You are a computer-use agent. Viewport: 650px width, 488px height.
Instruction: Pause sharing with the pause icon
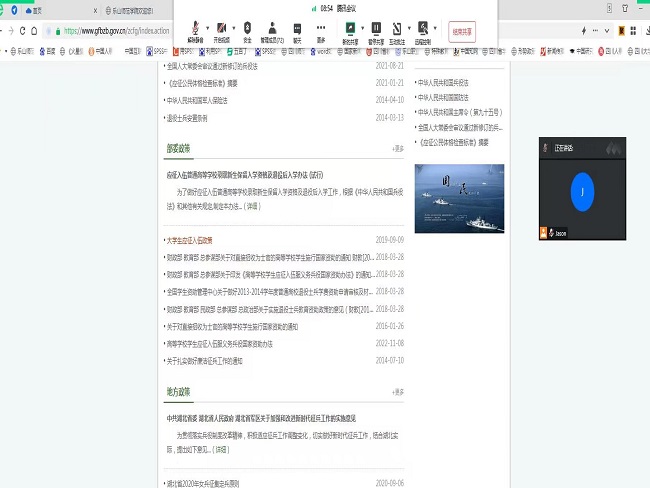tap(376, 32)
